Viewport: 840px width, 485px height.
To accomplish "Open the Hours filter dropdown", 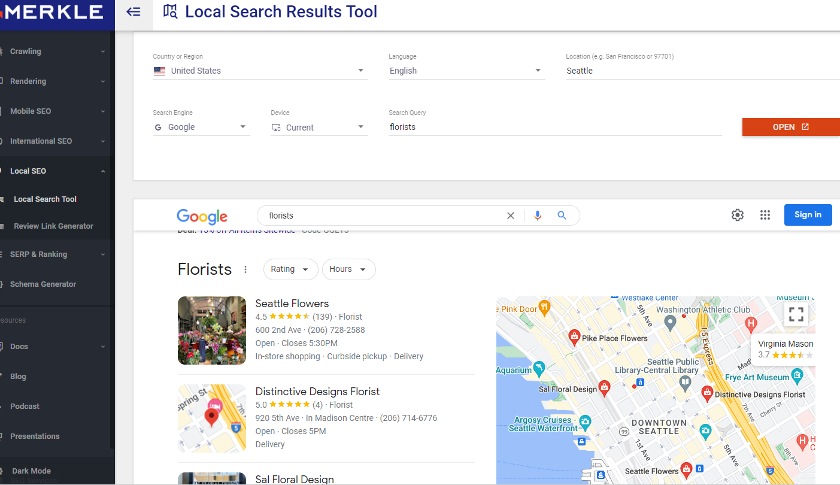I will [349, 269].
